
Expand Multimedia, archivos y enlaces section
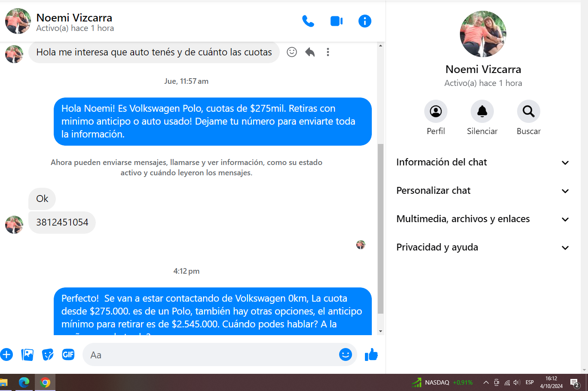pyautogui.click(x=483, y=219)
